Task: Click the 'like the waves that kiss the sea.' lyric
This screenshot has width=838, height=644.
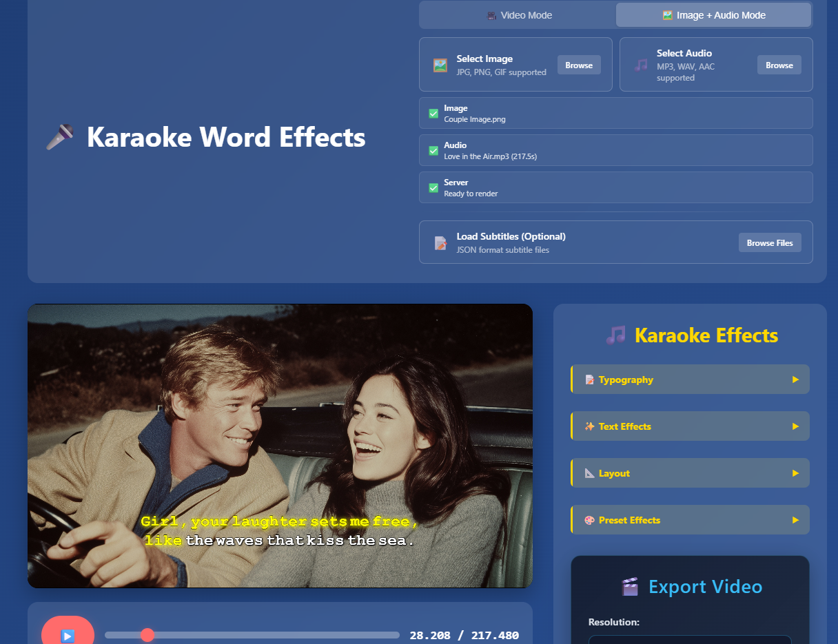Action: click(x=279, y=541)
